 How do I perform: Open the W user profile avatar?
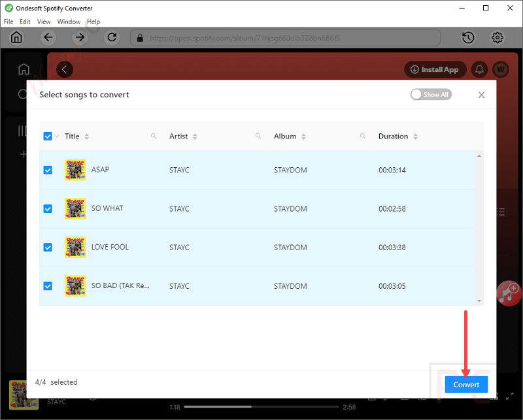[501, 69]
